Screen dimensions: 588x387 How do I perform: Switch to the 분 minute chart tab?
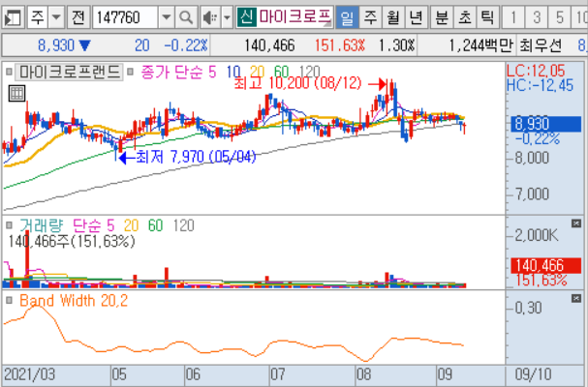tap(442, 17)
